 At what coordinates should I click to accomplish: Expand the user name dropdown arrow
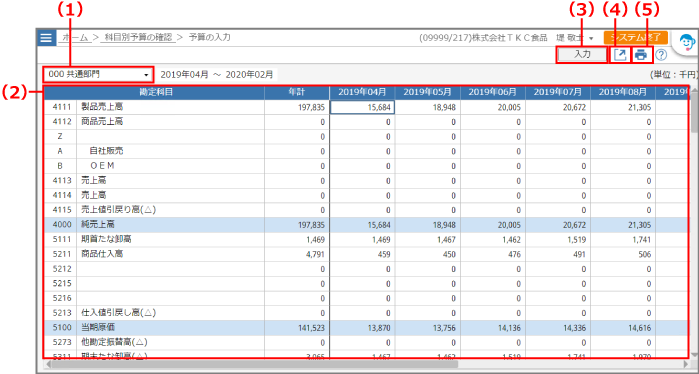pyautogui.click(x=591, y=38)
